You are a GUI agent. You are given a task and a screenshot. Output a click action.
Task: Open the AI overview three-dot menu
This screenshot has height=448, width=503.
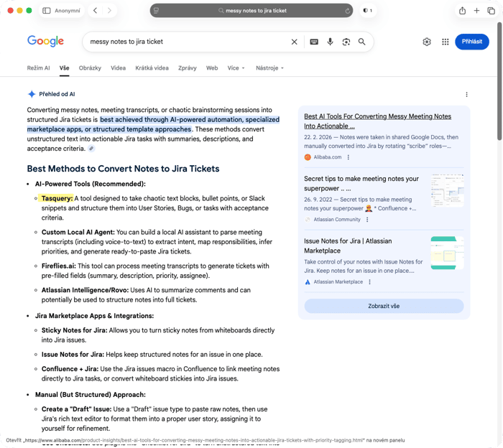[x=466, y=95]
